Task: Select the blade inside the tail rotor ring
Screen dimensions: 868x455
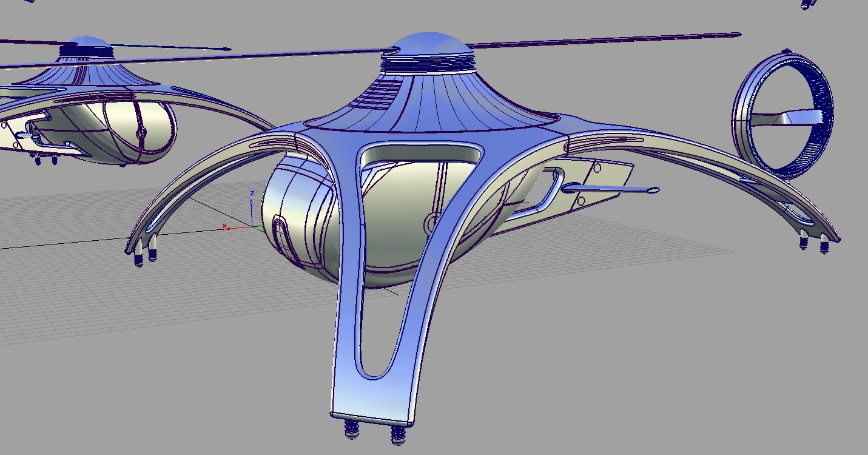Action: pyautogui.click(x=789, y=118)
